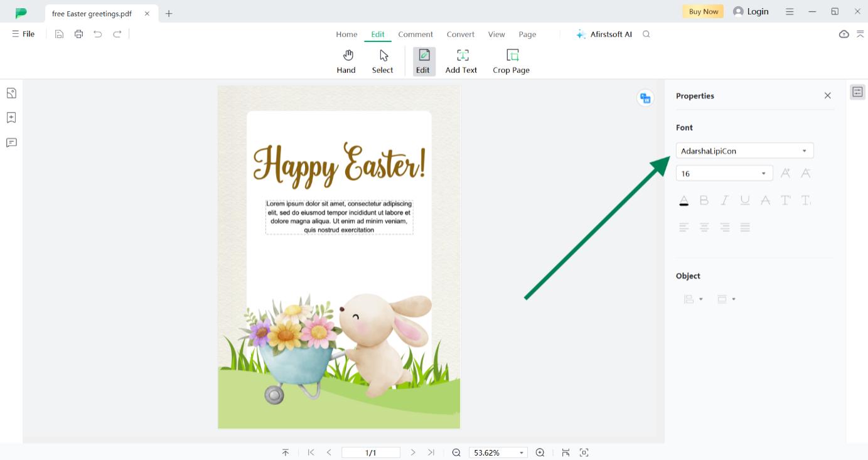Switch to the Convert tab

(461, 35)
